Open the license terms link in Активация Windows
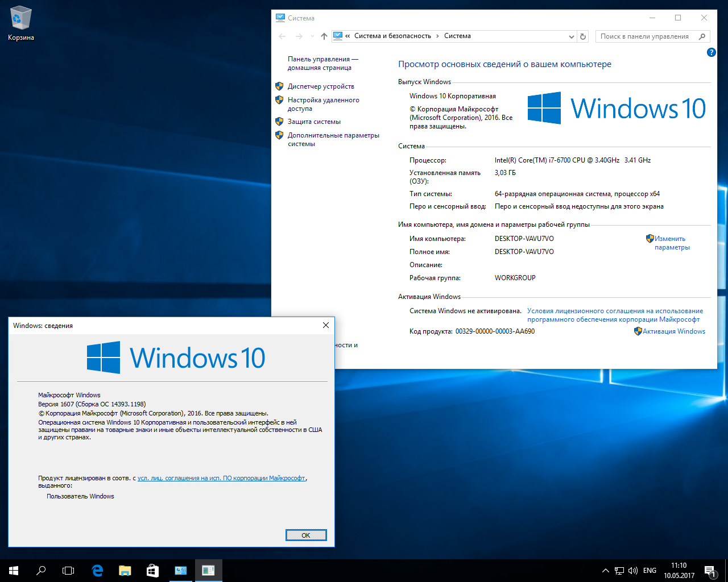The width and height of the screenshot is (728, 582). [x=615, y=315]
